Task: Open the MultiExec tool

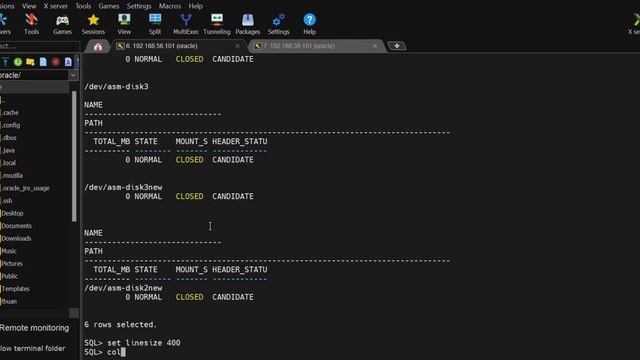Action: [186, 24]
